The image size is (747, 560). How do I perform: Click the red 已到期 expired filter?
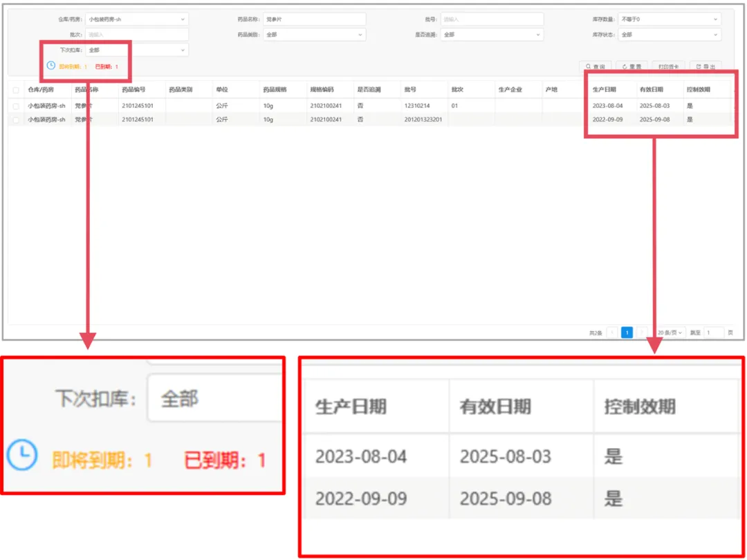107,66
